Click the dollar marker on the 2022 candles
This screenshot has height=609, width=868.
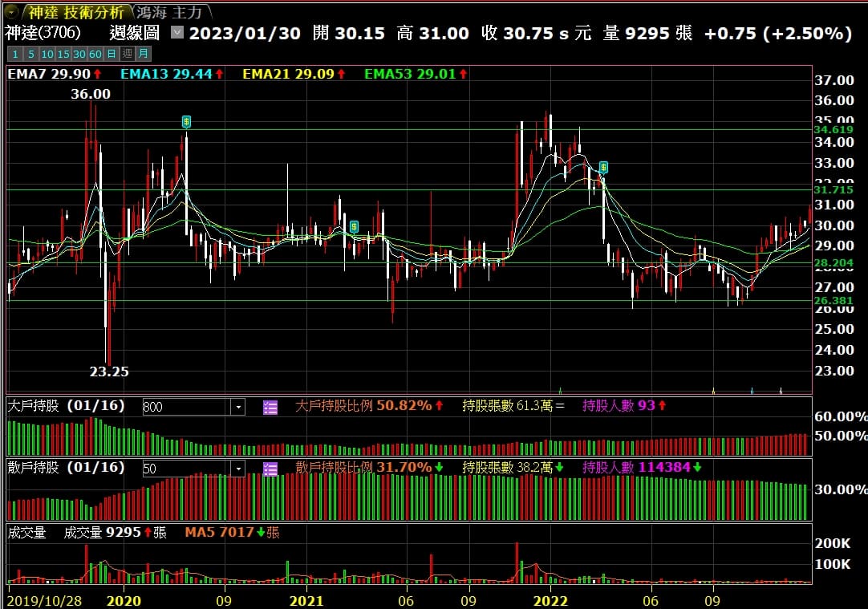click(x=603, y=168)
